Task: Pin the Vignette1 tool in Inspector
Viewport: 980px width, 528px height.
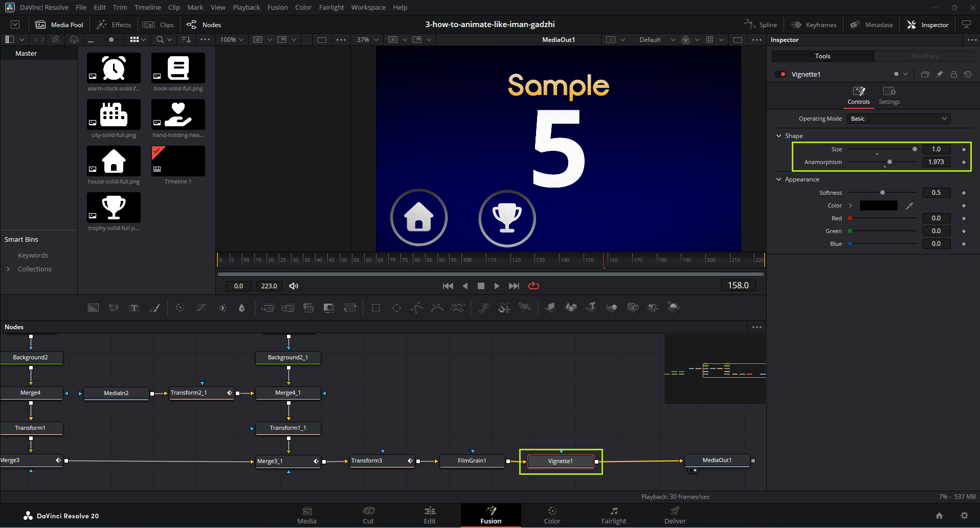Action: (939, 75)
